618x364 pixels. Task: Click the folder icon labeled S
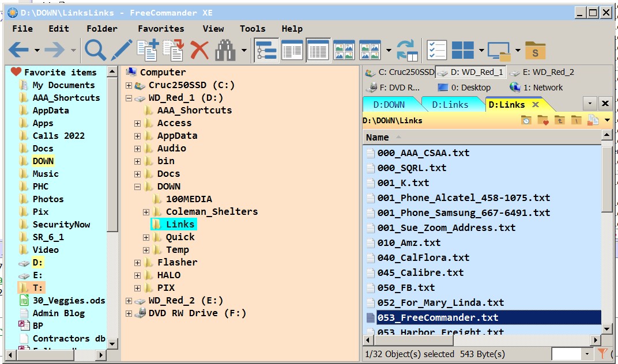535,50
